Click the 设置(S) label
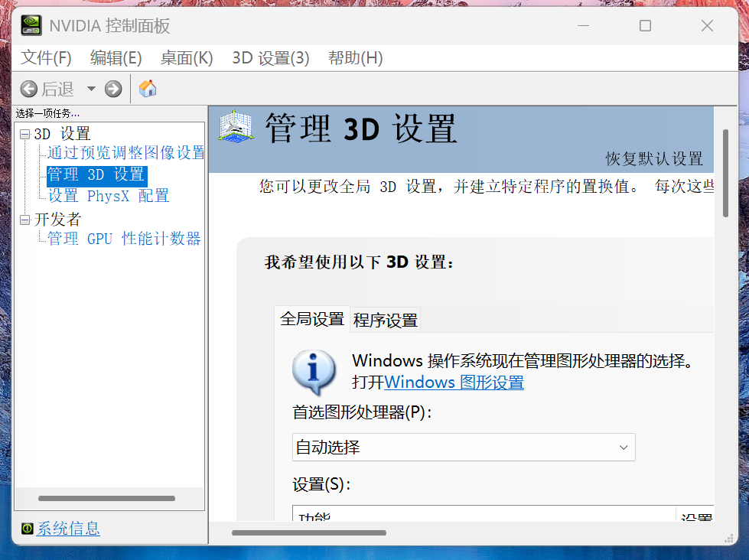The width and height of the screenshot is (749, 560). tap(321, 484)
